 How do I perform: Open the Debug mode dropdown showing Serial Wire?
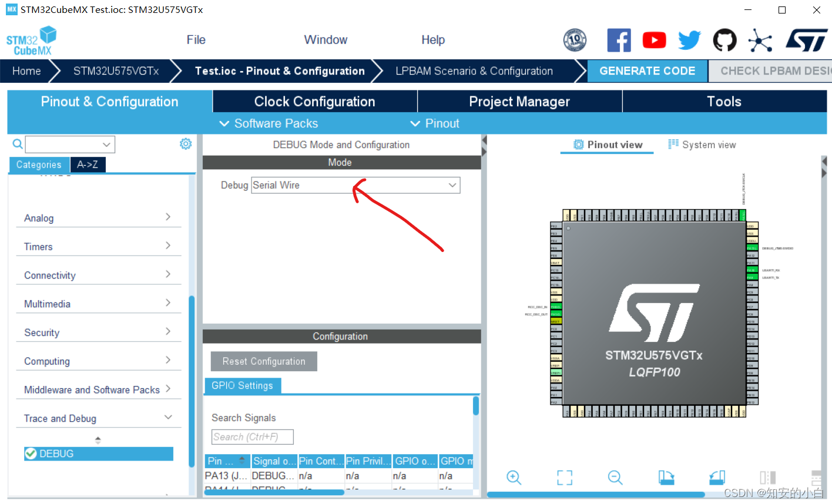(355, 185)
